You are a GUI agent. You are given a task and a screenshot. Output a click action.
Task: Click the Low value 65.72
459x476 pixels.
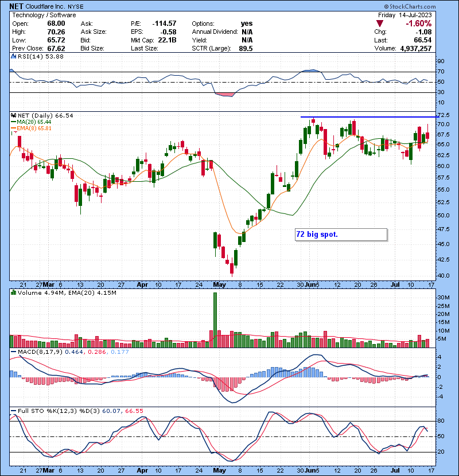(x=56, y=40)
